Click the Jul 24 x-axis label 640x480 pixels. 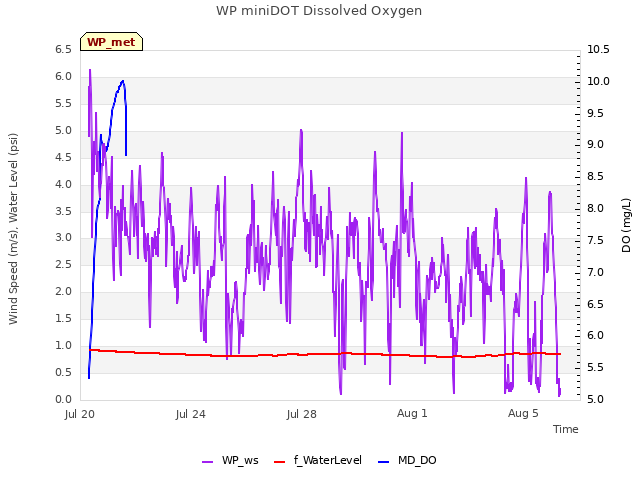pyautogui.click(x=191, y=414)
